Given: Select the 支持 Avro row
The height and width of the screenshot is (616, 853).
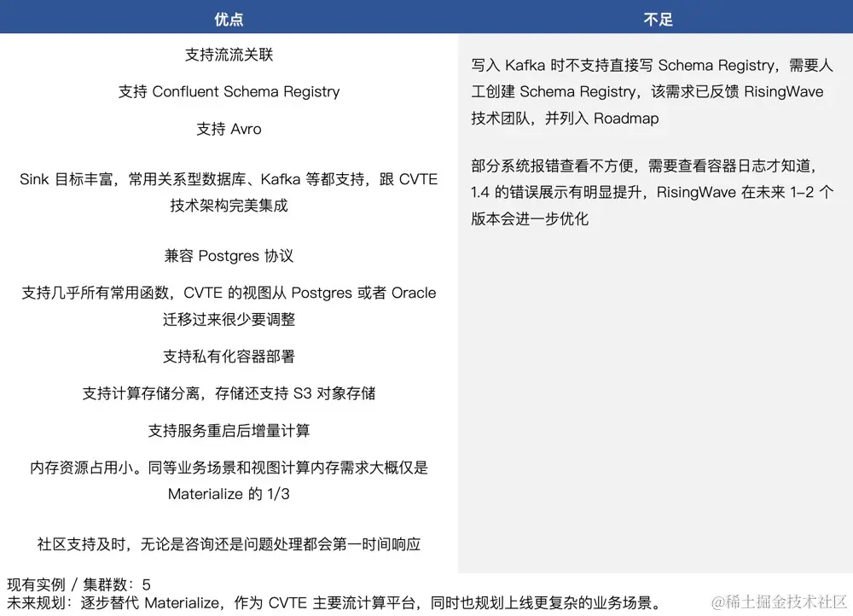Looking at the screenshot, I should click(229, 130).
